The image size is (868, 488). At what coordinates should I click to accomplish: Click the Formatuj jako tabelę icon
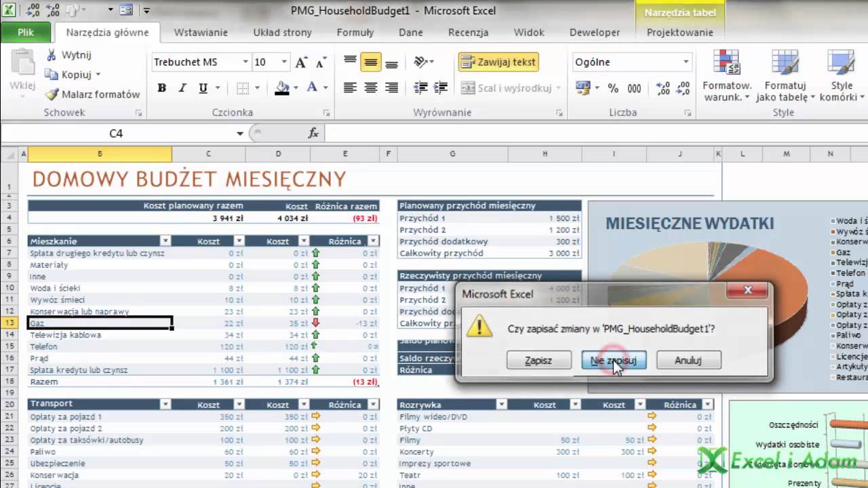(x=785, y=62)
